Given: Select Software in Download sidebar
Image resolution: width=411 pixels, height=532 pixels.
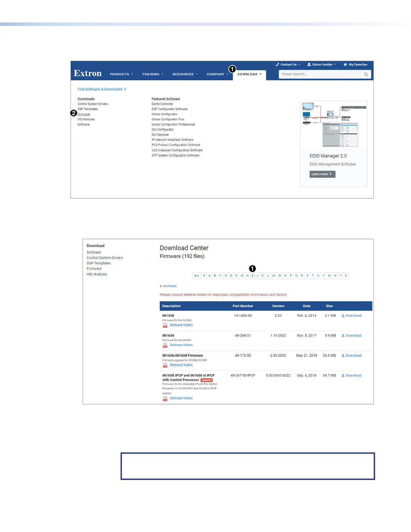Looking at the screenshot, I should tap(94, 253).
